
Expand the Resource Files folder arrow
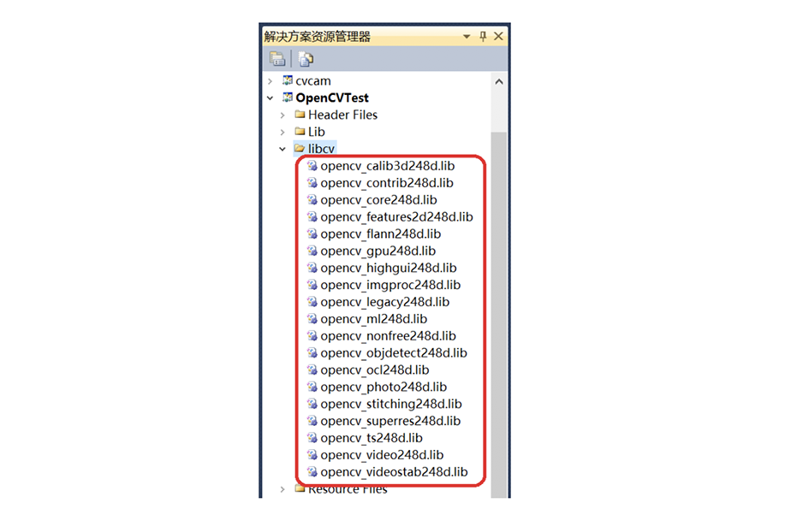(x=282, y=489)
